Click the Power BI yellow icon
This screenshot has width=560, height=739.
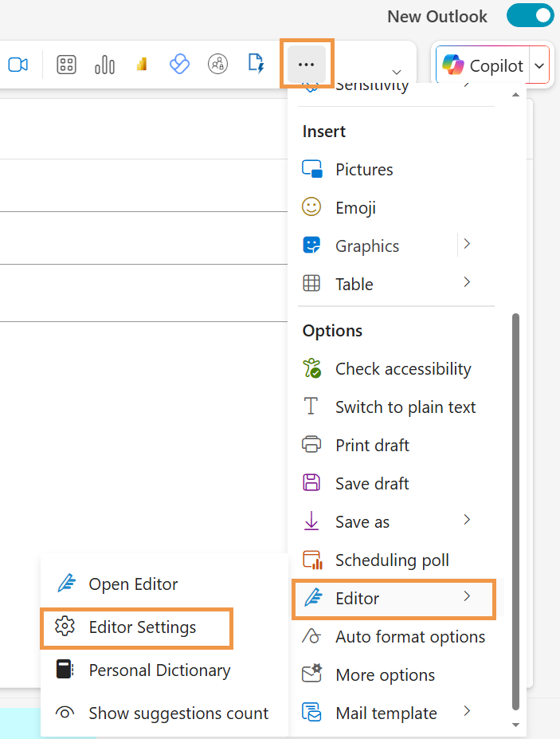[142, 65]
